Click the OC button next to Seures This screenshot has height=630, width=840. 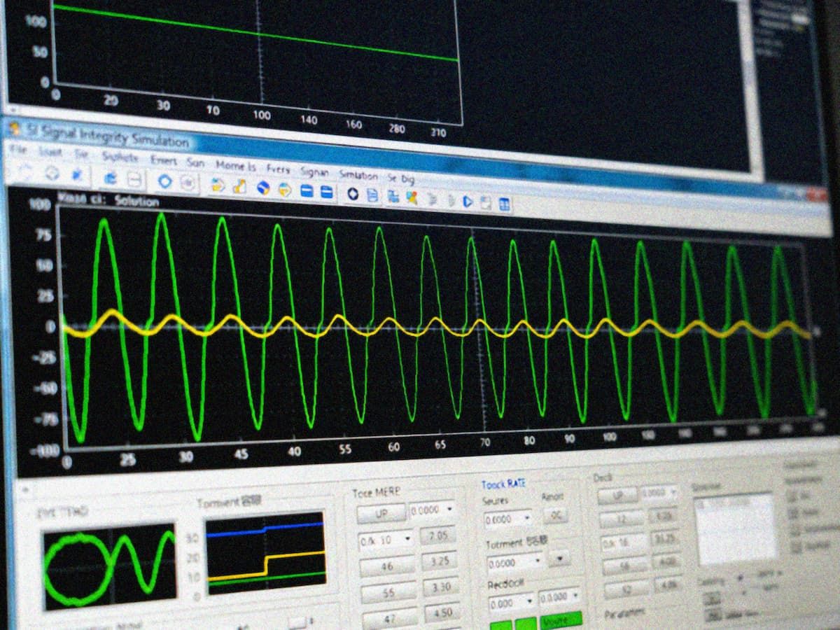(x=556, y=516)
